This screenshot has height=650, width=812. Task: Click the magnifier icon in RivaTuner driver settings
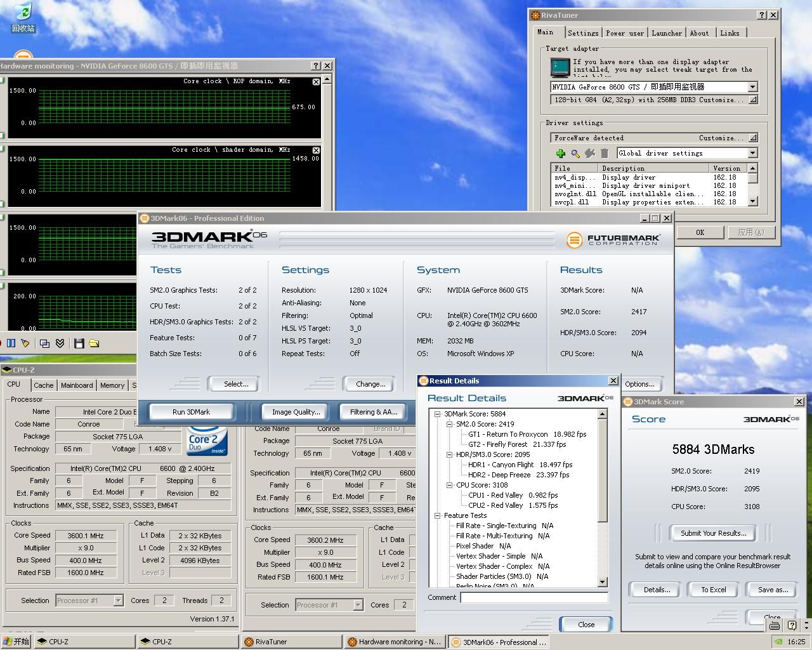[x=575, y=153]
